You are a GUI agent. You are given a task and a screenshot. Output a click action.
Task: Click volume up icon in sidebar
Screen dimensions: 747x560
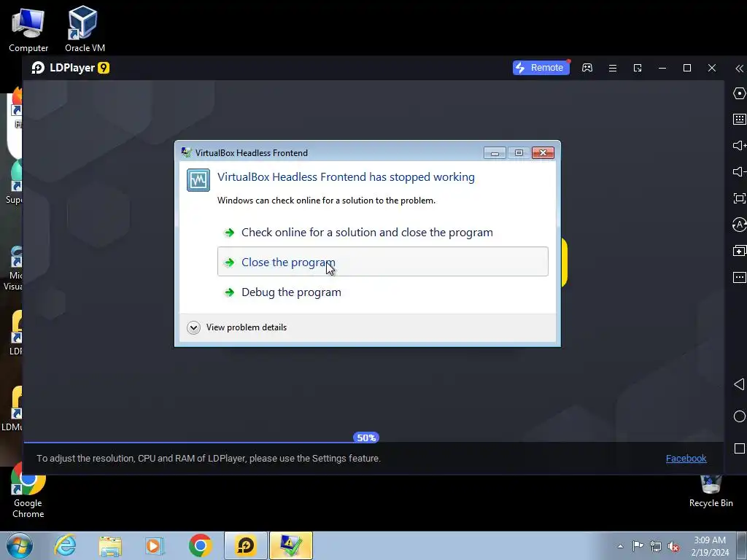coord(739,145)
